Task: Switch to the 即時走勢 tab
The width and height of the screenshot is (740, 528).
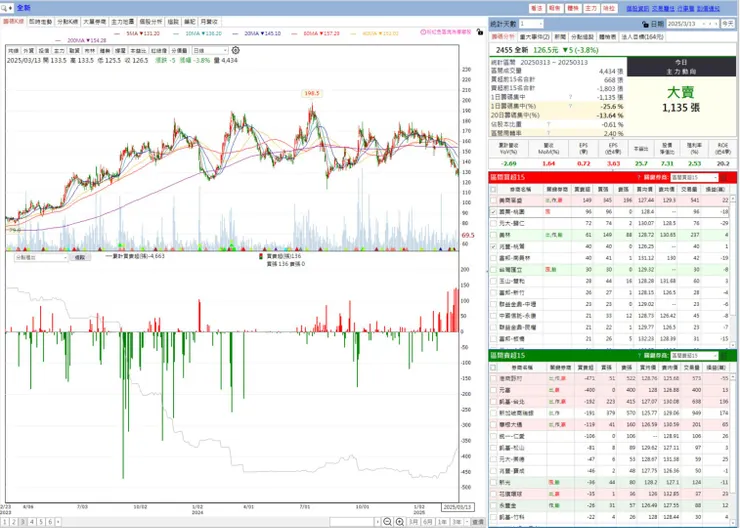Action: (x=41, y=22)
